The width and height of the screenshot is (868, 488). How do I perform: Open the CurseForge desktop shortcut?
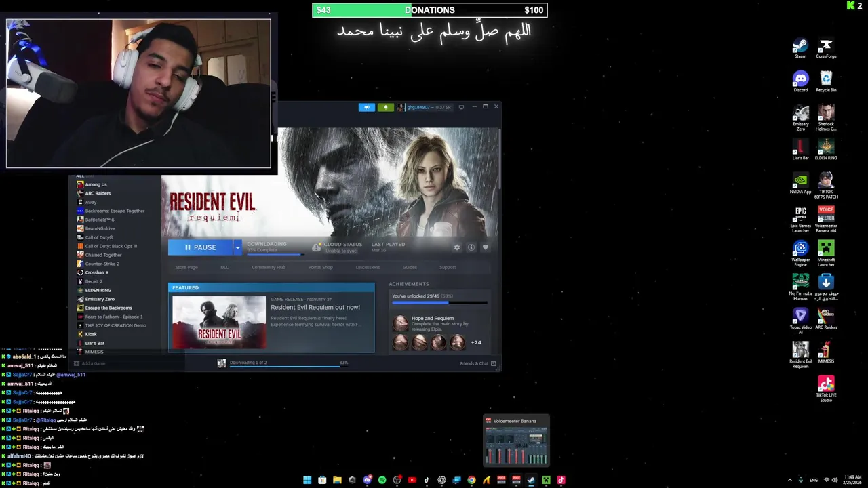coord(826,49)
